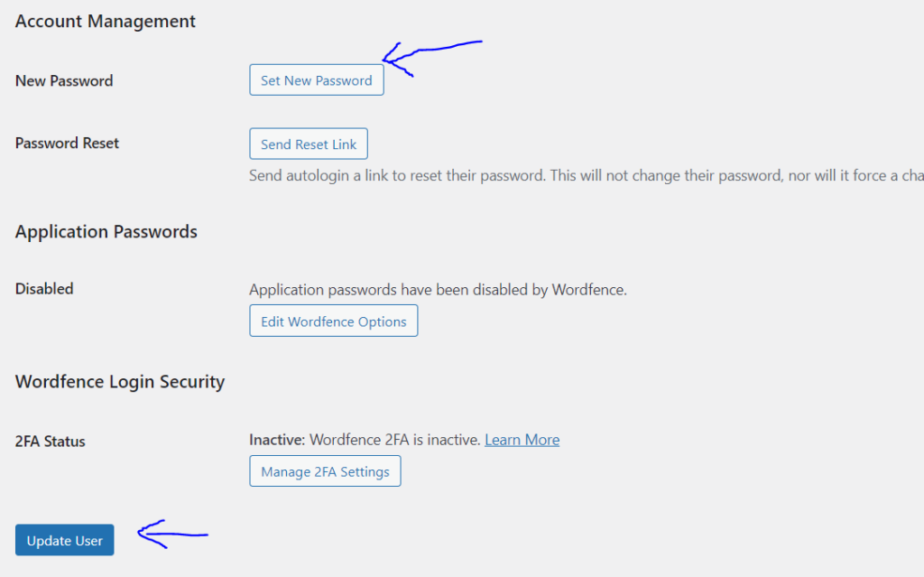Click the Set New Password button
The height and width of the screenshot is (577, 924).
point(317,80)
